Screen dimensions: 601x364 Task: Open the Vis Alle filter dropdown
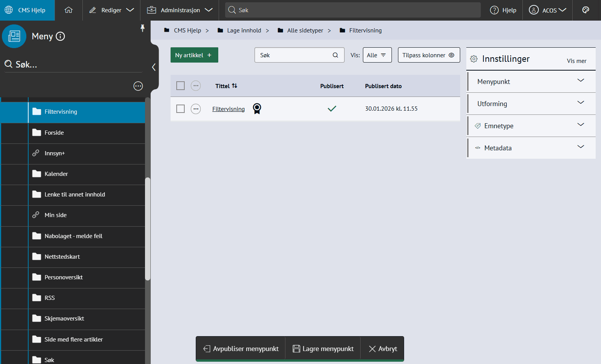377,55
